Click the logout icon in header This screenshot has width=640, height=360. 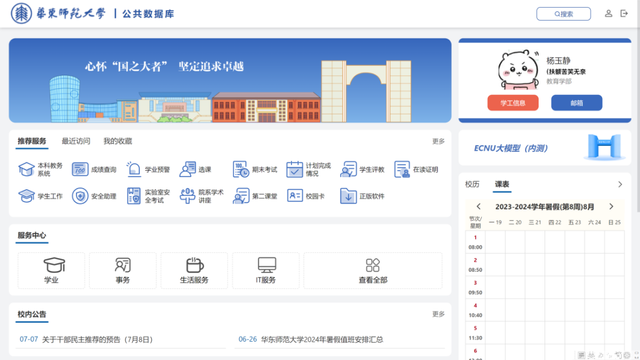tap(624, 13)
